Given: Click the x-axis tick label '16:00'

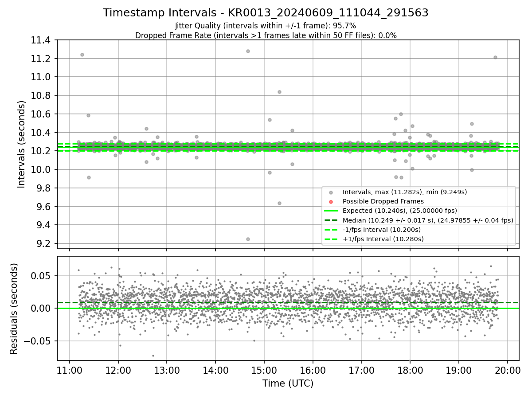Looking at the screenshot, I should tap(313, 370).
